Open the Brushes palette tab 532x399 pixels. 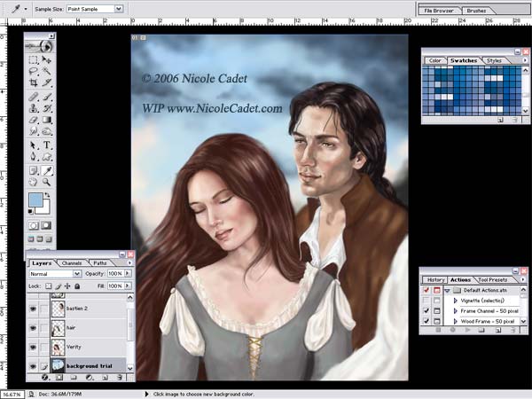coord(476,11)
